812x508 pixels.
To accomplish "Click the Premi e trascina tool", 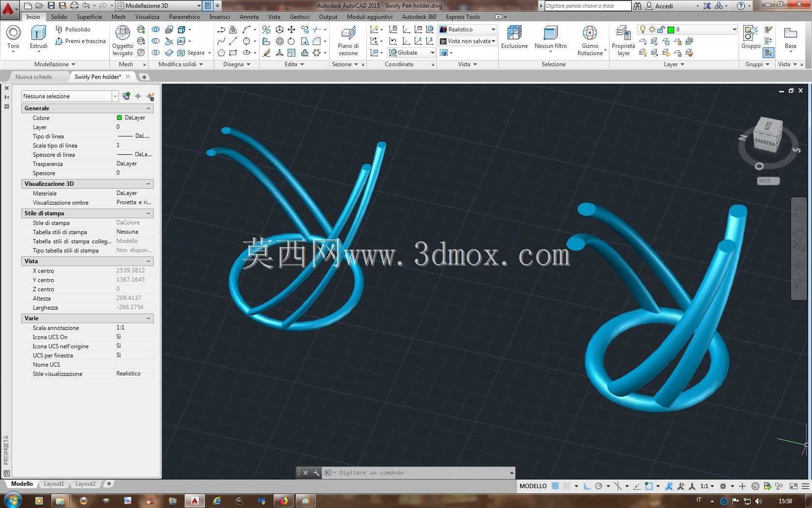I will point(80,41).
